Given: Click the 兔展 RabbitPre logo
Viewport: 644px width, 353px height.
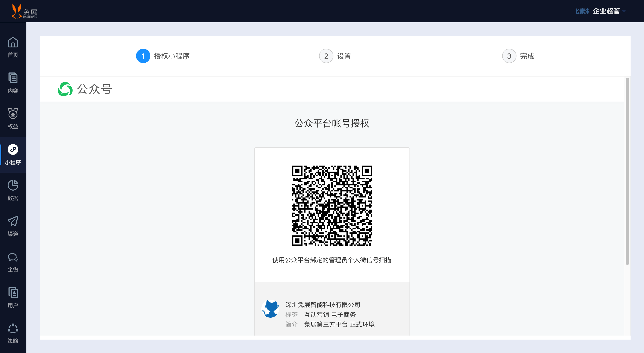Looking at the screenshot, I should pos(24,11).
